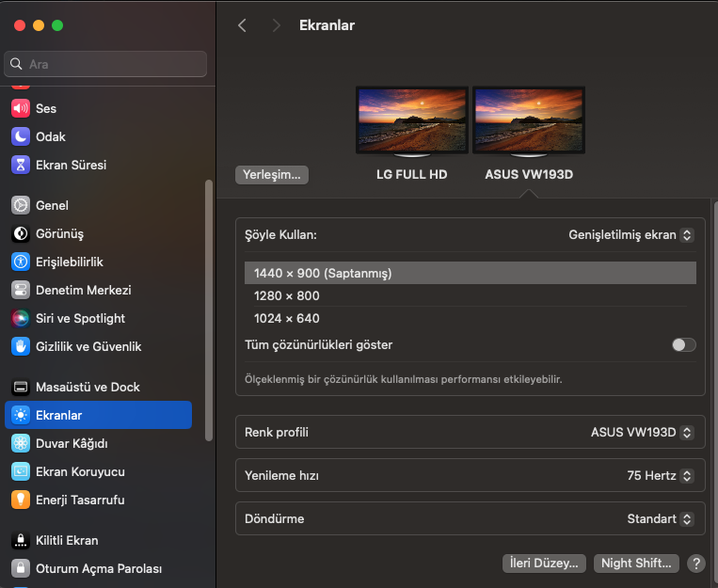Click the Ses sound icon in sidebar
Viewport: 718px width, 588px height.
pos(21,108)
